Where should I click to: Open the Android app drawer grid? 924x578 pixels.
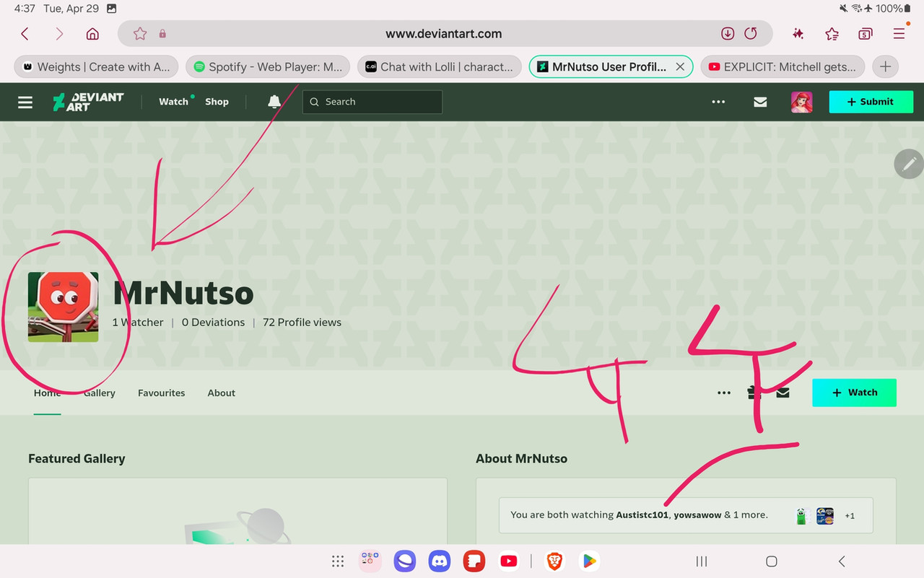337,561
